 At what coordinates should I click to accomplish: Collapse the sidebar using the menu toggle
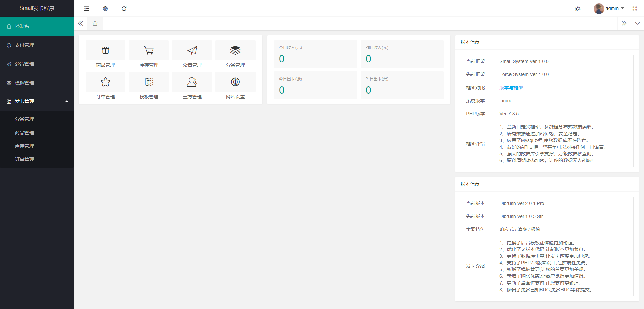[87, 9]
